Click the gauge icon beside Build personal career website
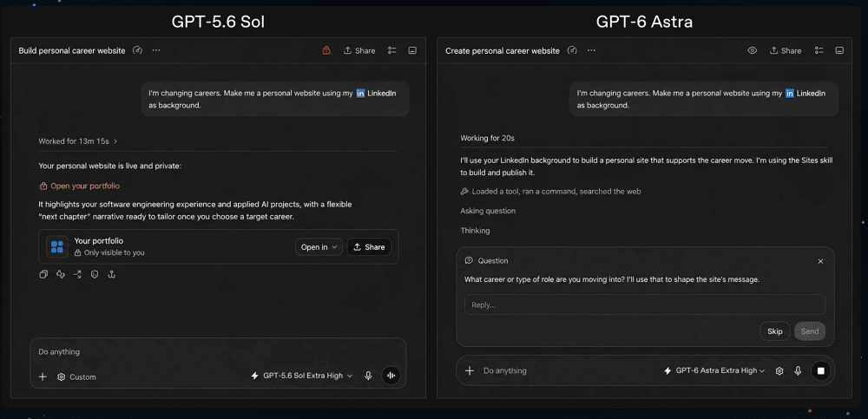The image size is (868, 419). pyautogui.click(x=137, y=50)
